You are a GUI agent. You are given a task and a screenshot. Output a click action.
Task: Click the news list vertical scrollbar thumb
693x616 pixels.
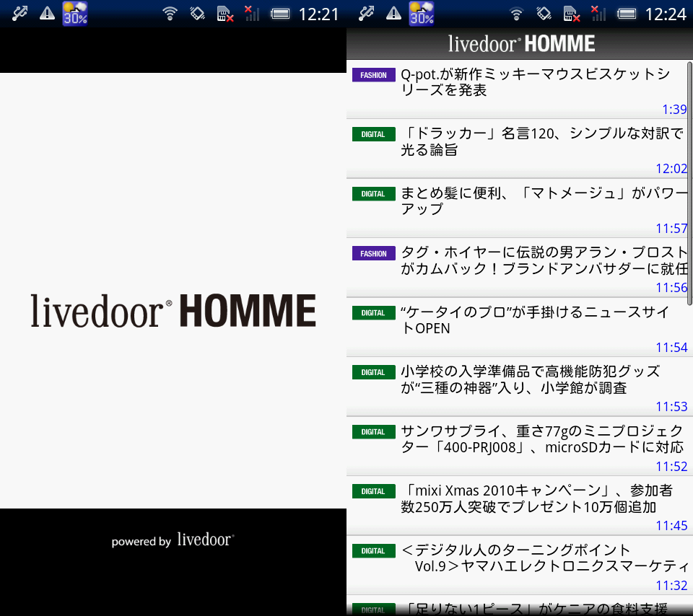(690, 183)
